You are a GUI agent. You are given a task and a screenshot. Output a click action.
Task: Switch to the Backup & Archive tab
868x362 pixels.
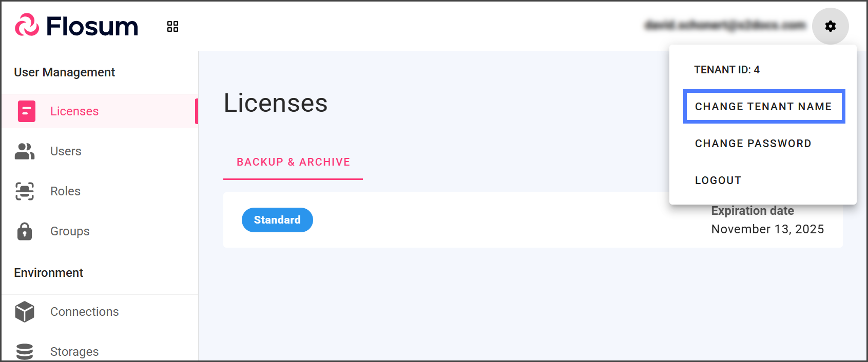click(x=293, y=162)
